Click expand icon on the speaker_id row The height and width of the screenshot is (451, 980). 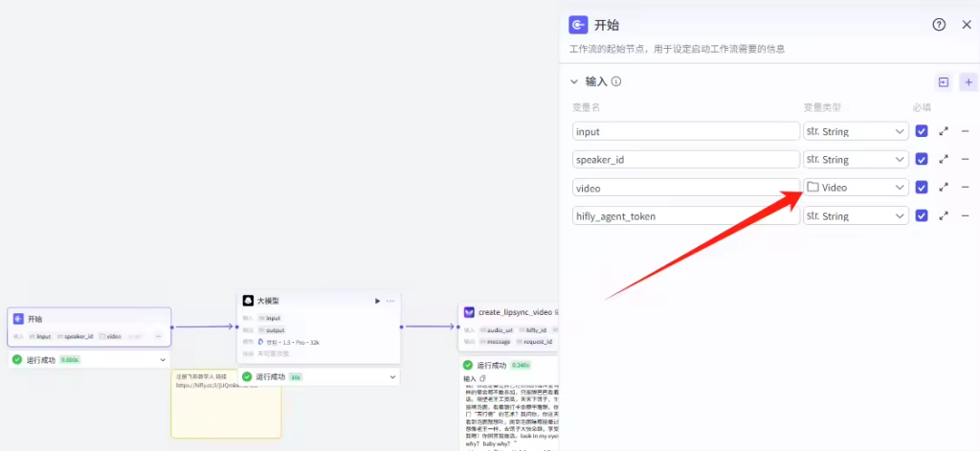pyautogui.click(x=944, y=160)
